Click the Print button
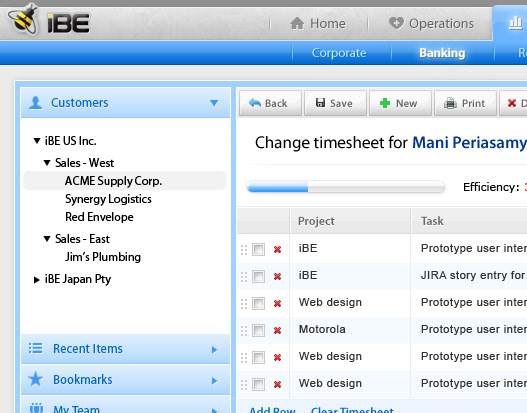Viewport: 527px width, 413px height. pyautogui.click(x=465, y=103)
